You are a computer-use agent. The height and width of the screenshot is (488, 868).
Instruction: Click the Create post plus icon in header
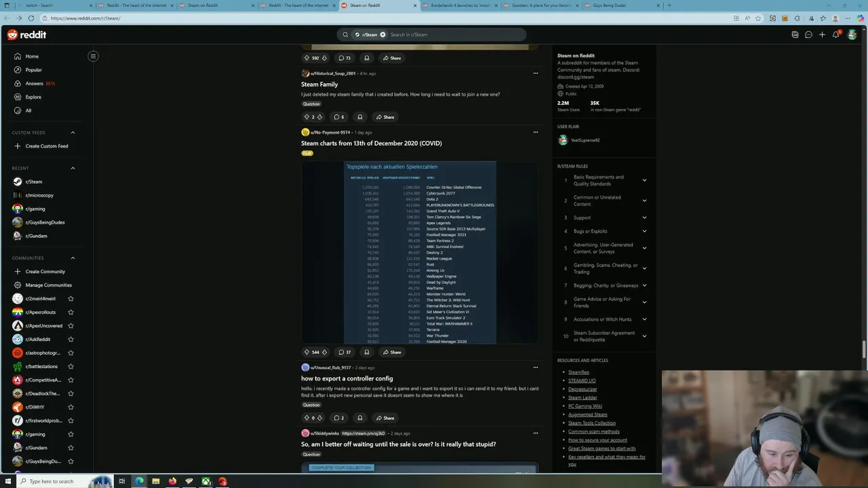[x=822, y=35]
